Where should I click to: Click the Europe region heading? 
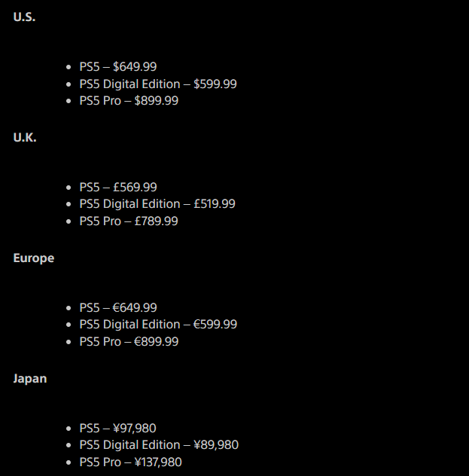tap(34, 258)
